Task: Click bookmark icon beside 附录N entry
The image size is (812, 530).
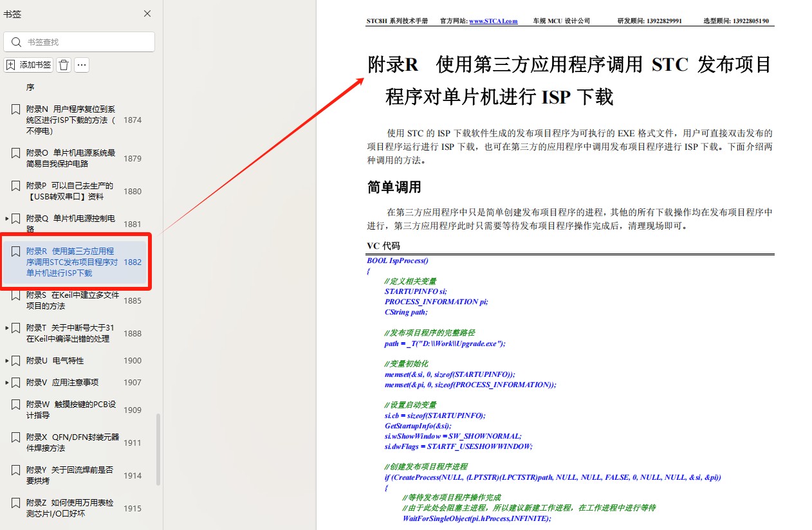Action: pos(16,109)
